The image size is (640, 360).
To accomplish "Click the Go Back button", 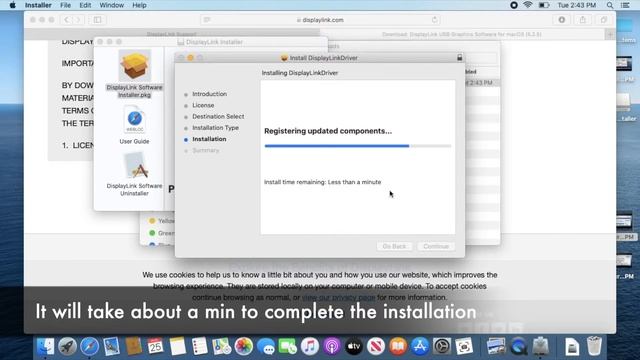I will [394, 247].
